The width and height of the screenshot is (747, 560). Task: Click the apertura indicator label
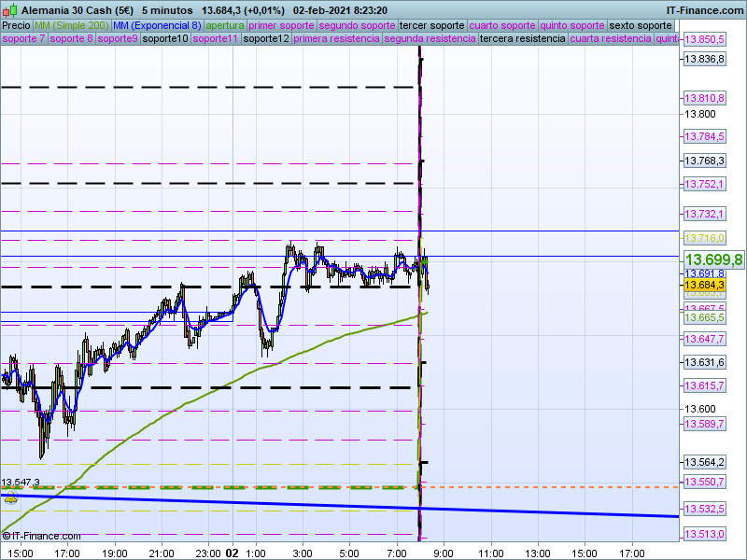pos(225,25)
